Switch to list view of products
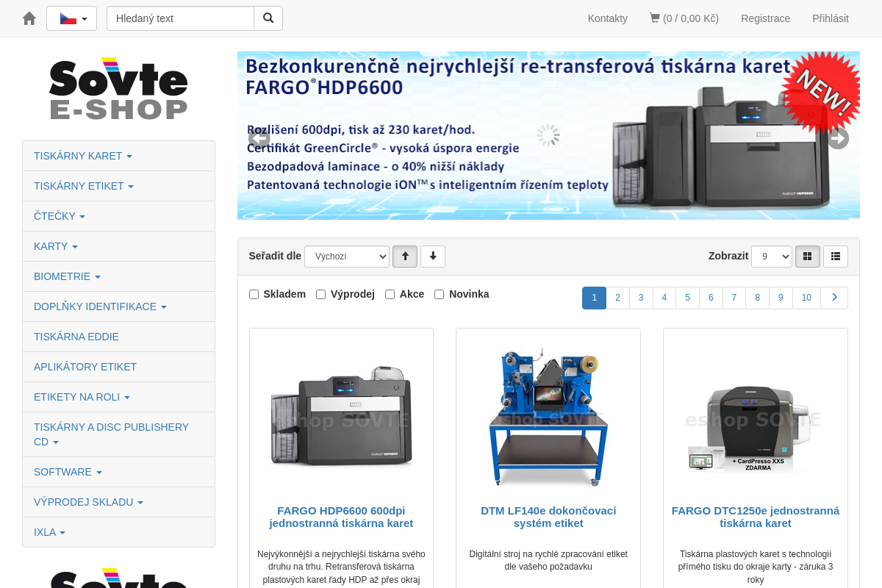 [x=835, y=256]
